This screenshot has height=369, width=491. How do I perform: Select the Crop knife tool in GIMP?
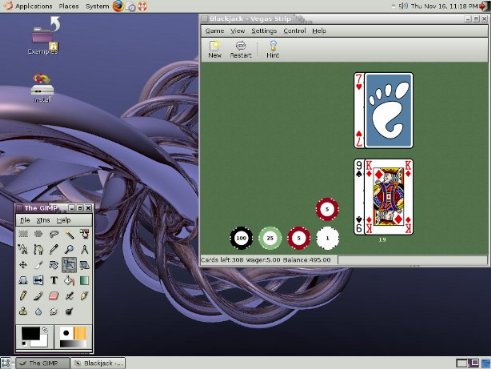pyautogui.click(x=38, y=265)
